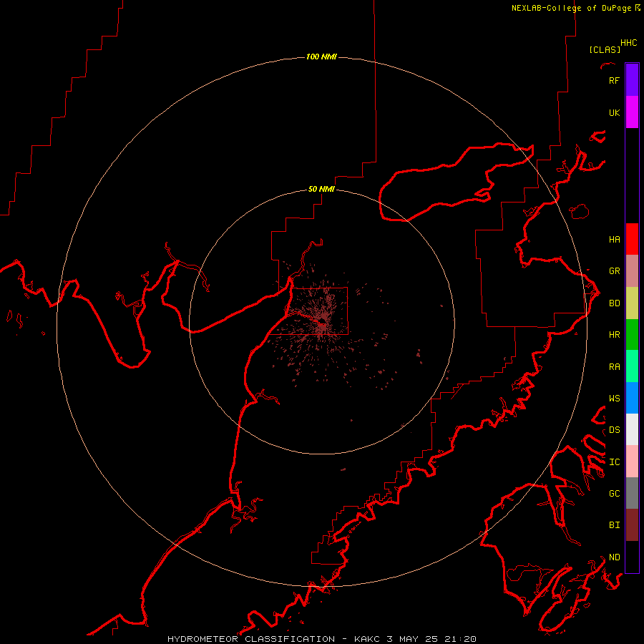Click the NEXLAB-College of DuPage watermark
The image size is (644, 644).
[576, 8]
